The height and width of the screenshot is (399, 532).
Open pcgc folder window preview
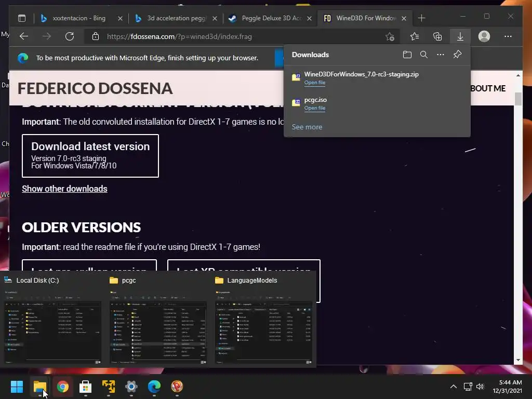point(158,320)
